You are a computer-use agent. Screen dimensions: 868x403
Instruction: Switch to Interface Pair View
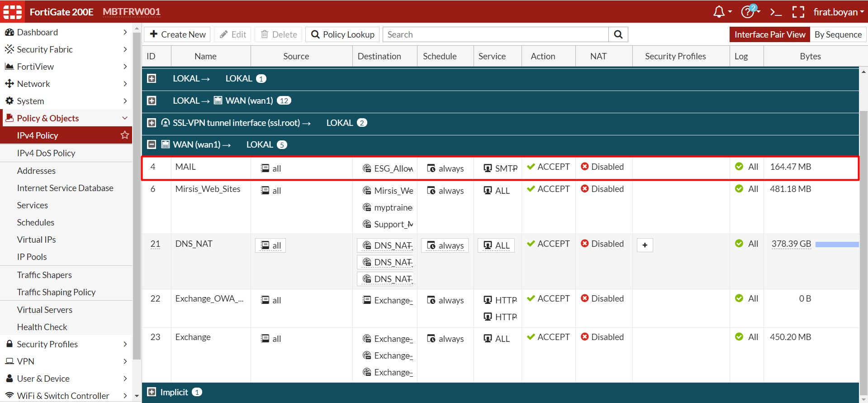point(770,34)
